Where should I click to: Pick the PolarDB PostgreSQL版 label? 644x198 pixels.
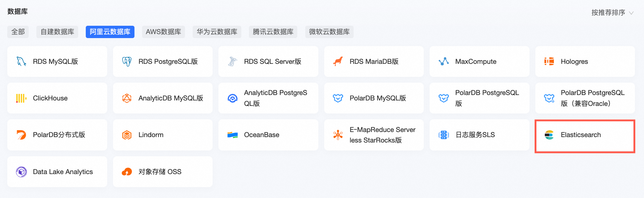click(487, 98)
